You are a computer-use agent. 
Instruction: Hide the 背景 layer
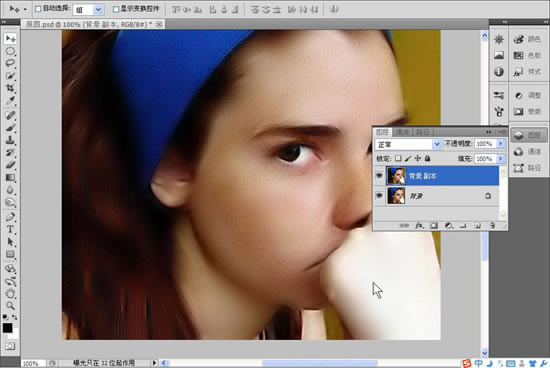click(379, 195)
